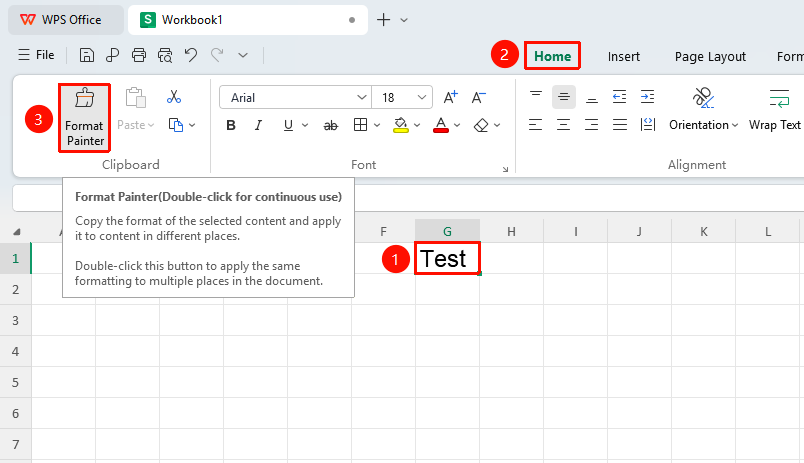Switch to the Insert tab
The image size is (804, 463).
pyautogui.click(x=624, y=56)
